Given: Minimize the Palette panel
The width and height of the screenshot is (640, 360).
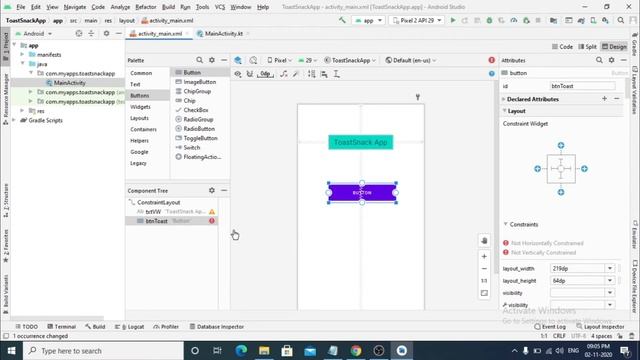Looking at the screenshot, I should click(x=224, y=60).
